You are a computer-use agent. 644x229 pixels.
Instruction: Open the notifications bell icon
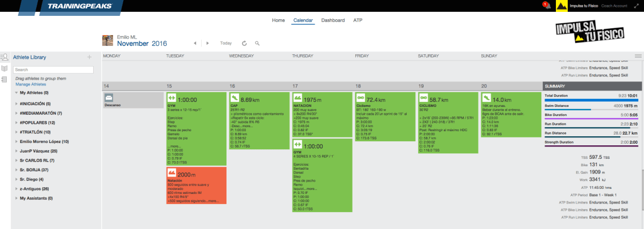(x=546, y=6)
